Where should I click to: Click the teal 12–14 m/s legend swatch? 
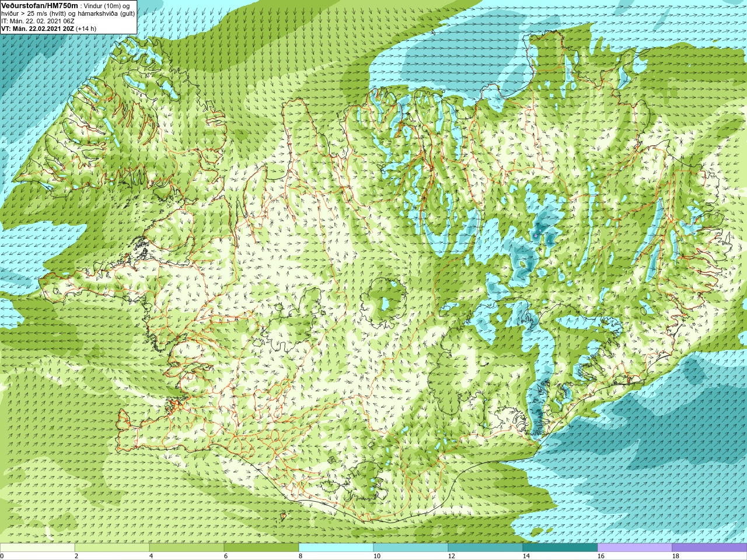(x=486, y=548)
